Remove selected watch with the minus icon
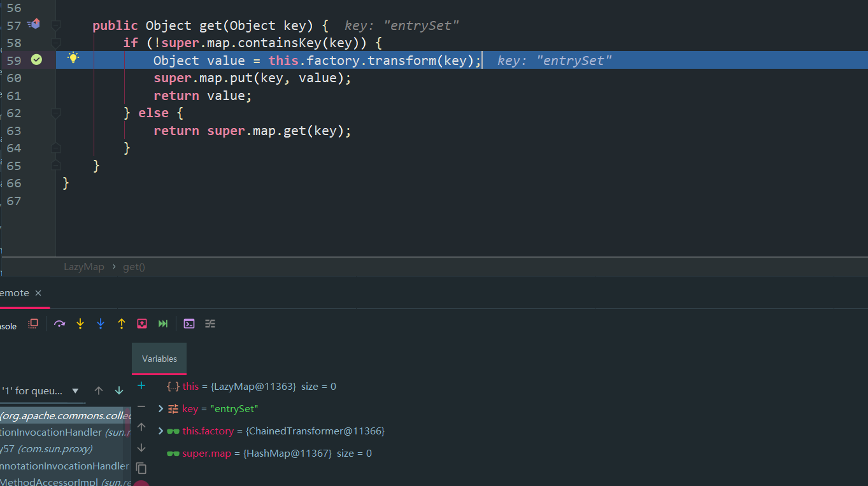Image resolution: width=868 pixels, height=486 pixels. tap(141, 406)
